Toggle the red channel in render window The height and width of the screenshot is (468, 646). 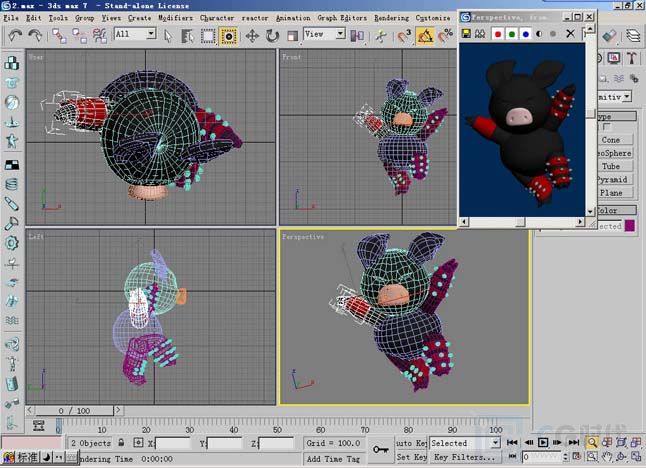coord(498,34)
